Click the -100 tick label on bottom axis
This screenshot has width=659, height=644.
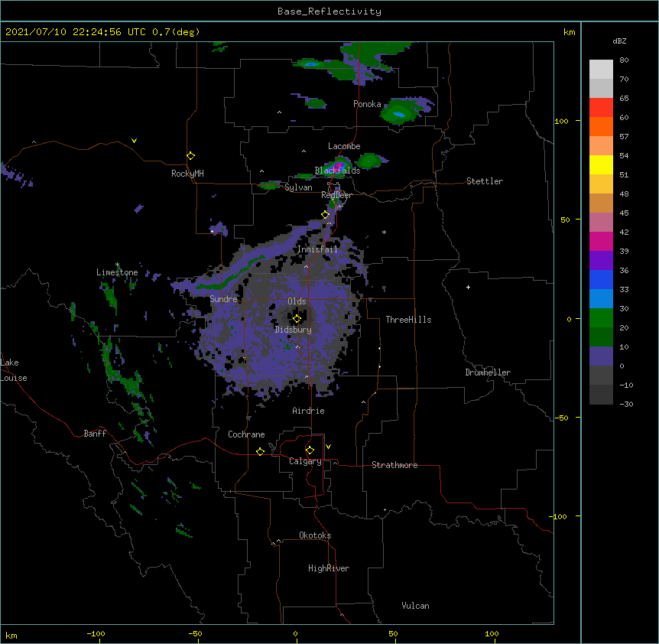[96, 633]
